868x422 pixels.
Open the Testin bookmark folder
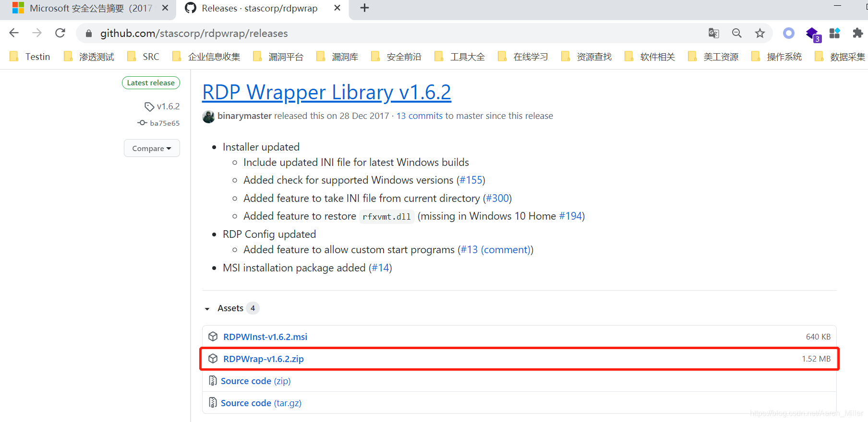point(30,57)
